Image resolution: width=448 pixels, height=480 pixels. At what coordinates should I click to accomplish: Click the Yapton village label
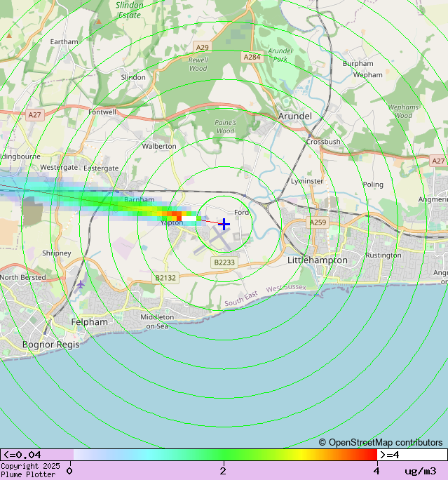coord(172,223)
